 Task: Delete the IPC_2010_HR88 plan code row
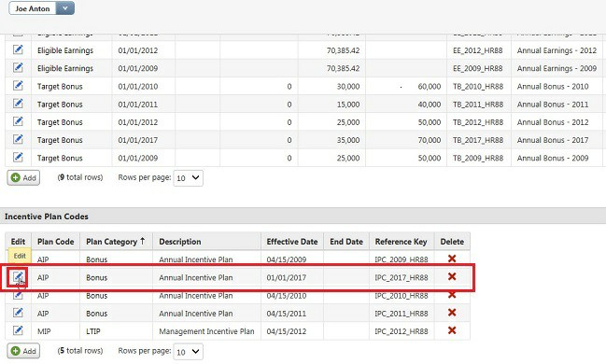pos(452,295)
